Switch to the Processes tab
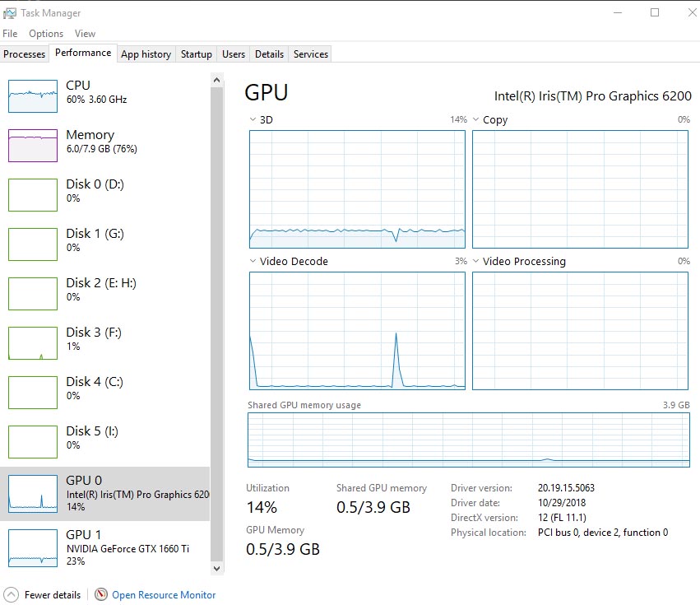The height and width of the screenshot is (605, 700). click(25, 54)
